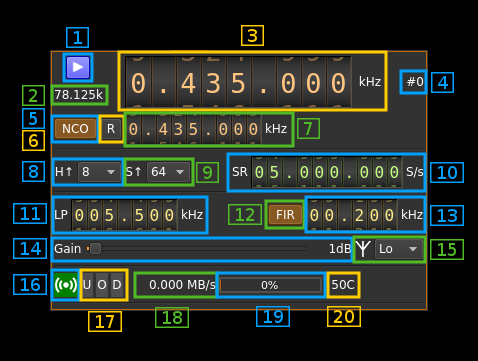Open the S software interpolation dropdown showing 64
This screenshot has width=478, height=361.
(169, 172)
